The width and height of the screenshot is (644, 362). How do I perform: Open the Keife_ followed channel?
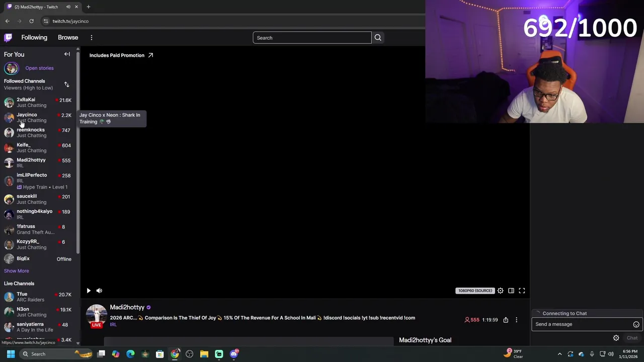[39, 148]
